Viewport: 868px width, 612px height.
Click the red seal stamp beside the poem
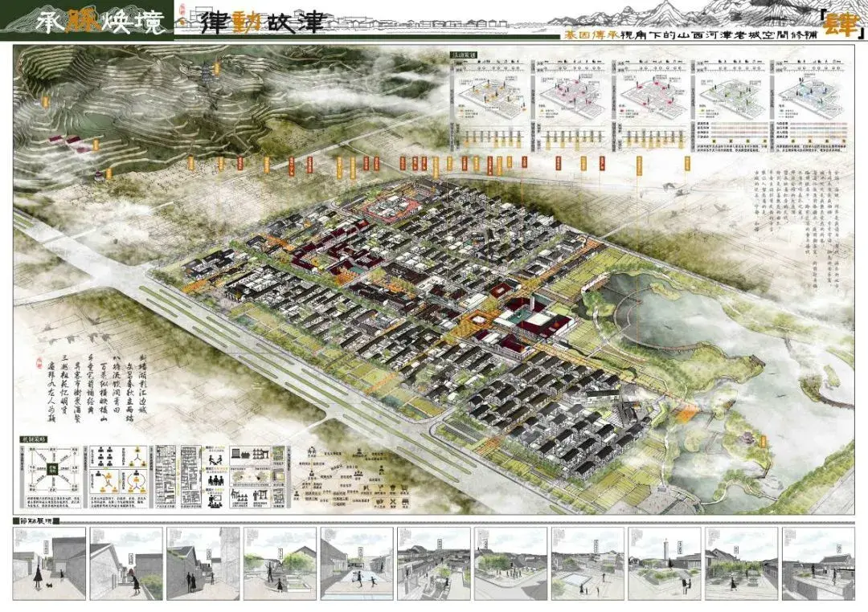tap(39, 364)
